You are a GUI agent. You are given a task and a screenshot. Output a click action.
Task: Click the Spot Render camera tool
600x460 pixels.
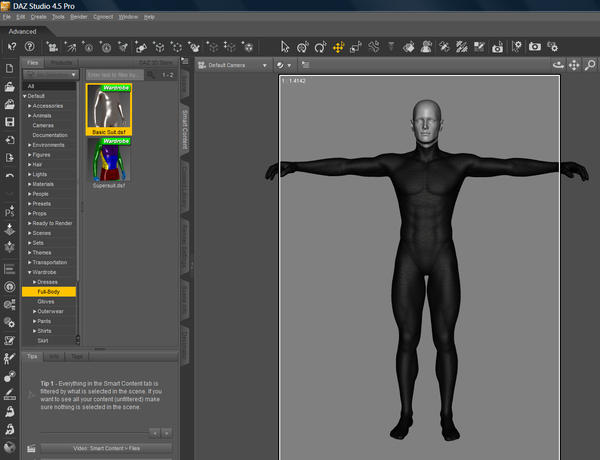497,47
